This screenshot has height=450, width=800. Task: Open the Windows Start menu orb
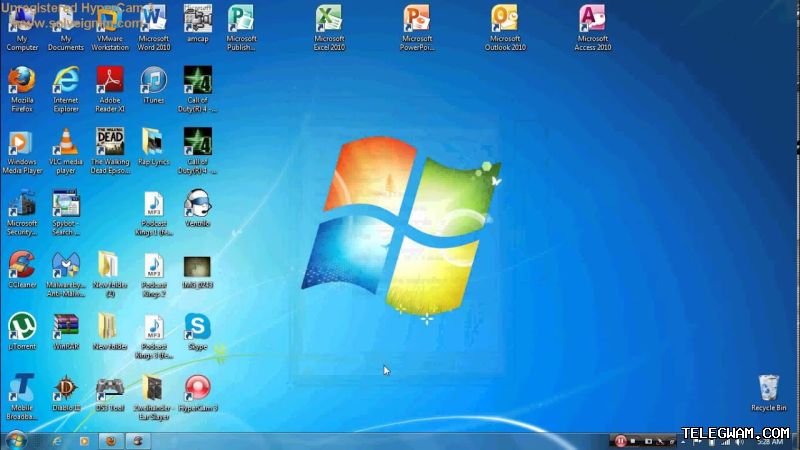pos(16,440)
